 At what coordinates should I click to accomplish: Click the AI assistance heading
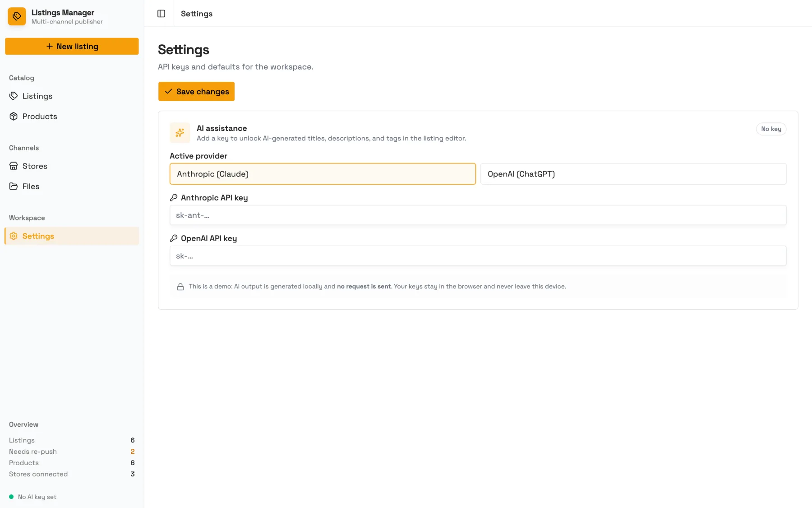tap(222, 128)
